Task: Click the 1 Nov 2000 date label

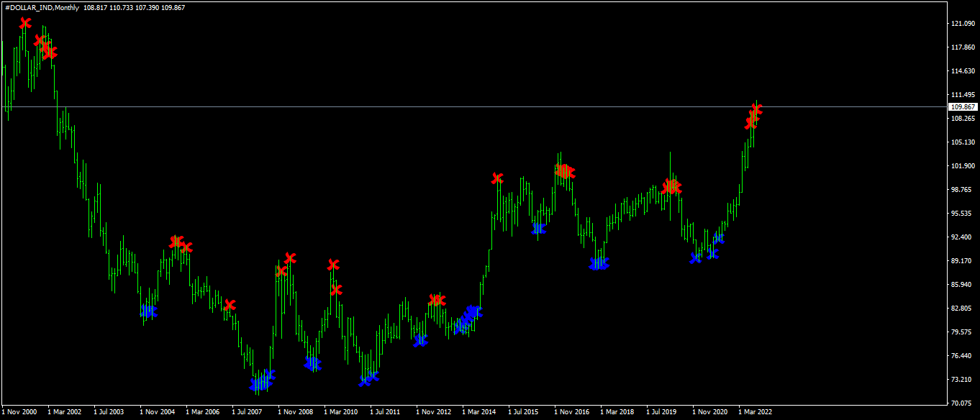Action: point(19,412)
